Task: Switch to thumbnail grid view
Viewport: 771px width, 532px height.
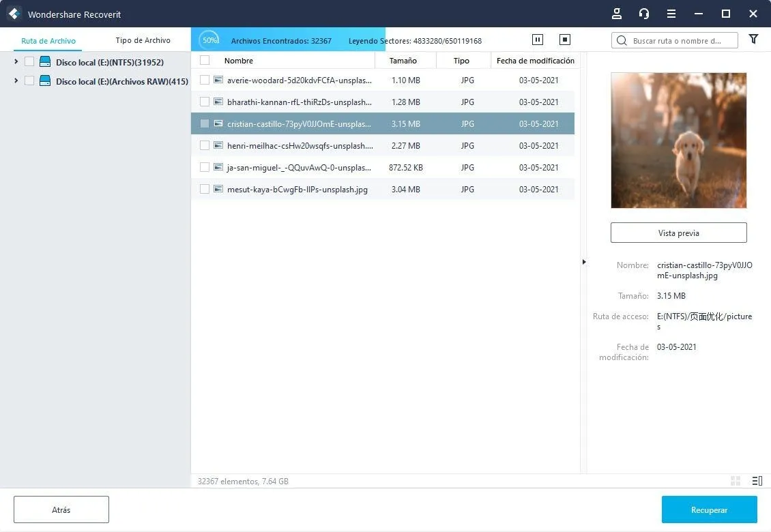Action: (736, 481)
